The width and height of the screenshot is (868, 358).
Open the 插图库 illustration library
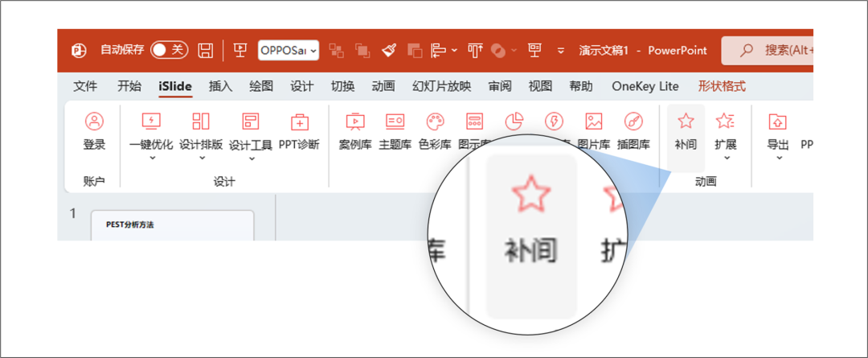(633, 131)
